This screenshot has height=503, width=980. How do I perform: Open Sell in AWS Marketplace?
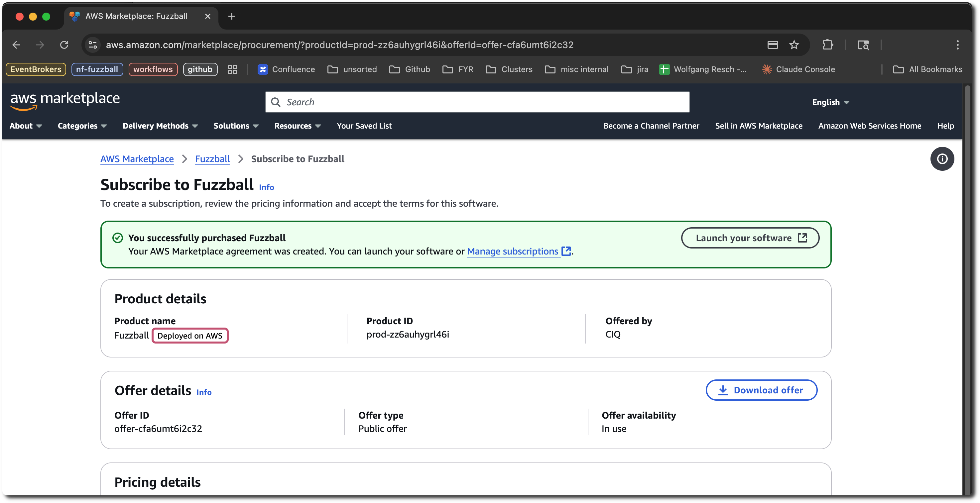pyautogui.click(x=759, y=126)
